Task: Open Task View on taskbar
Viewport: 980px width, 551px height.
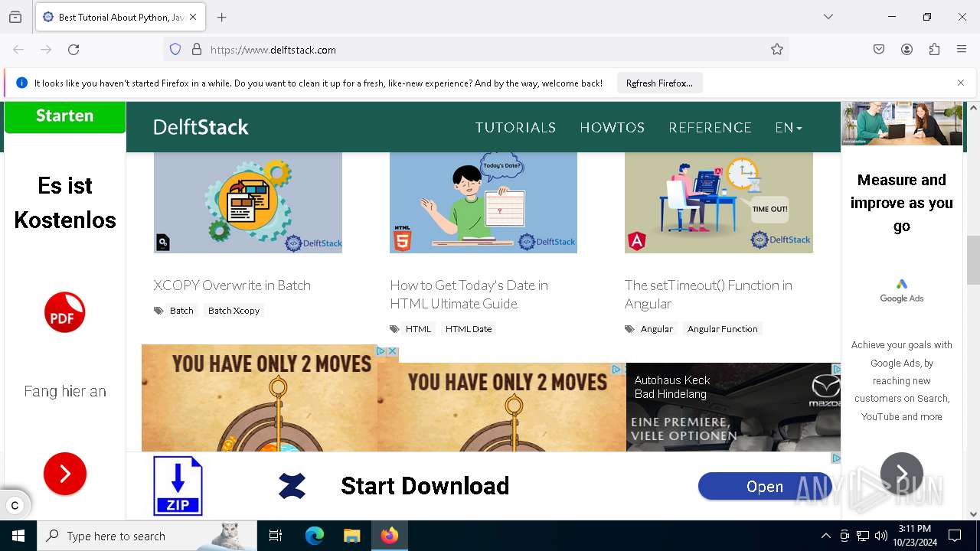Action: 276,536
